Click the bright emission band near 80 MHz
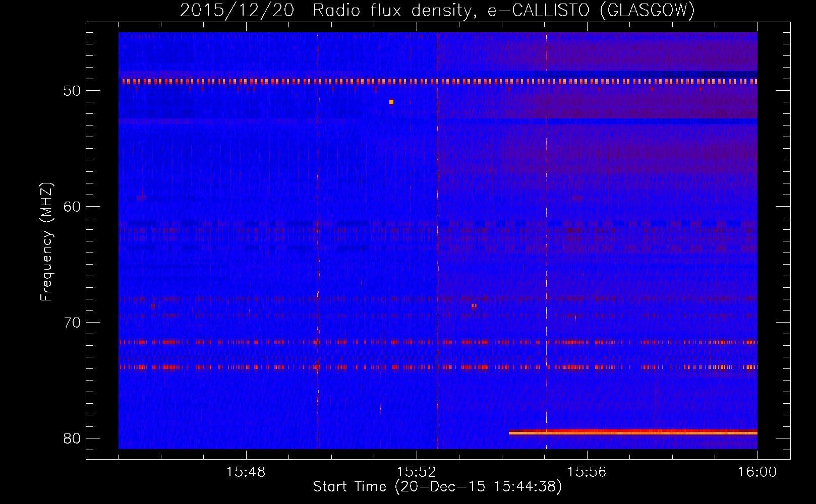The height and width of the screenshot is (504, 816). [633, 432]
